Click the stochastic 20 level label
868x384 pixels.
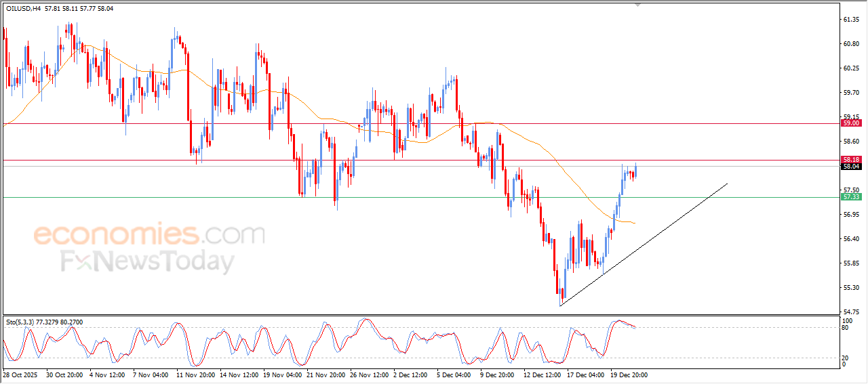pyautogui.click(x=845, y=358)
